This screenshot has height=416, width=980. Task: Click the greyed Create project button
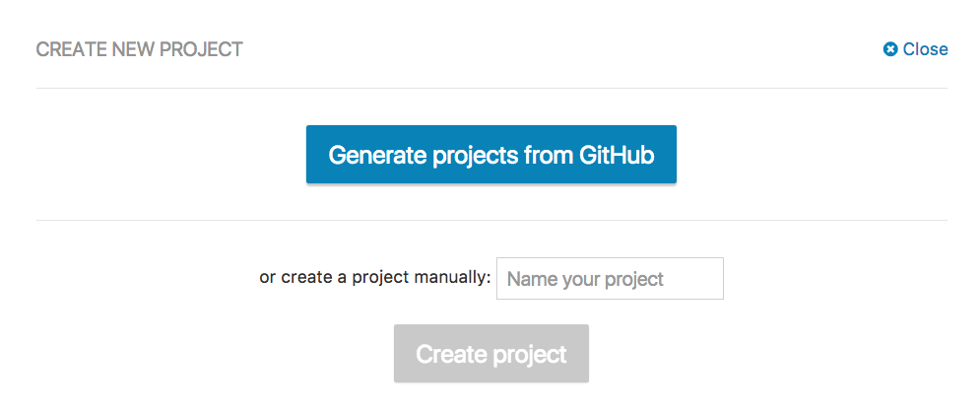coord(491,354)
